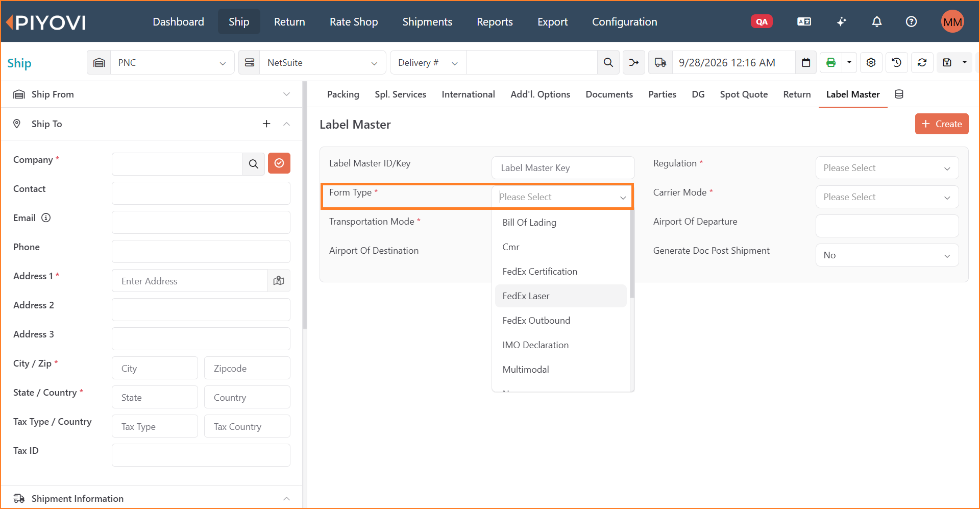
Task: Click the database icon after Label Master tab
Action: (899, 94)
